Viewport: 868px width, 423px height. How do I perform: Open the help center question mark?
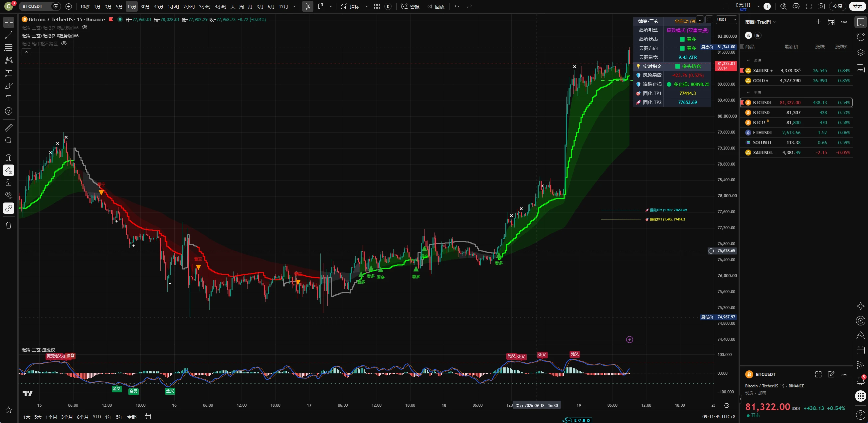(861, 415)
